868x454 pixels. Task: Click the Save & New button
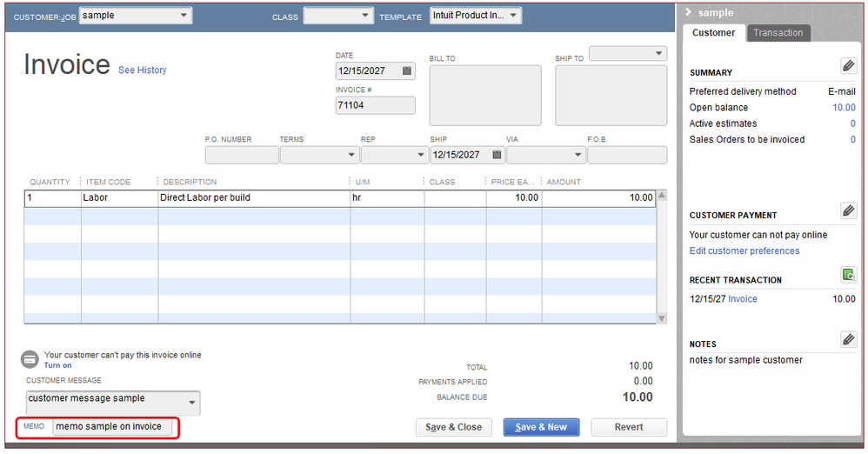[x=541, y=427]
